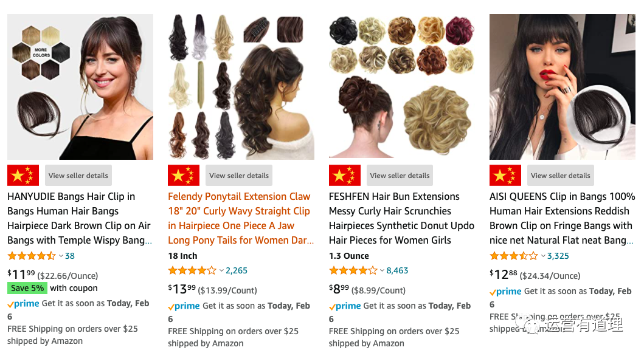Click the Save 5% coupon badge
This screenshot has width=644, height=353.
(27, 288)
